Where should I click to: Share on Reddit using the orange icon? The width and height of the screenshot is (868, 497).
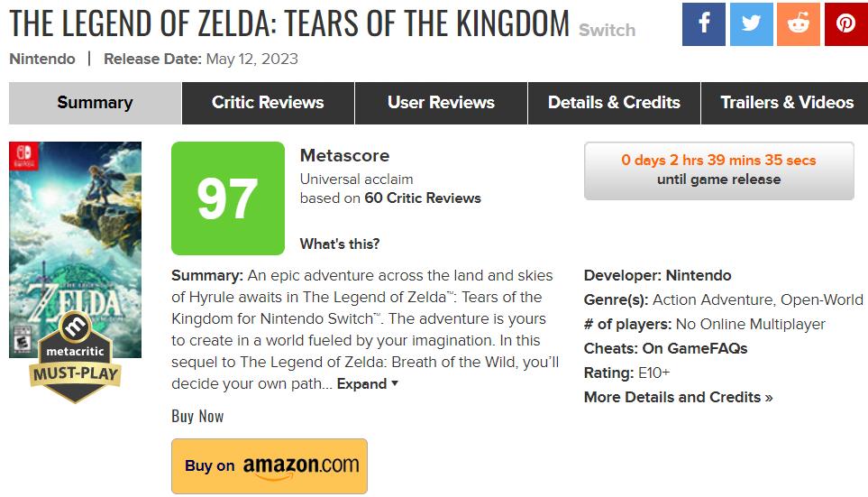(799, 23)
